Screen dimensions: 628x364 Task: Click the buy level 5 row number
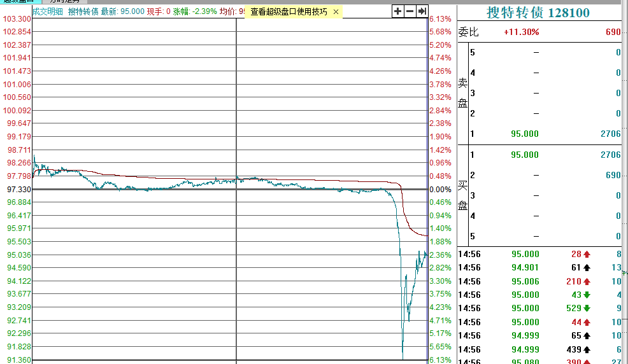[473, 236]
